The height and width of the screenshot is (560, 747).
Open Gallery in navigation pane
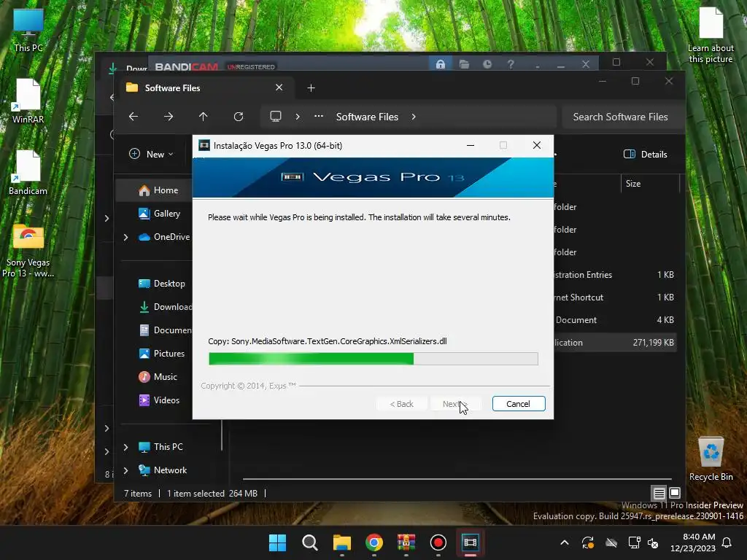[159, 214]
